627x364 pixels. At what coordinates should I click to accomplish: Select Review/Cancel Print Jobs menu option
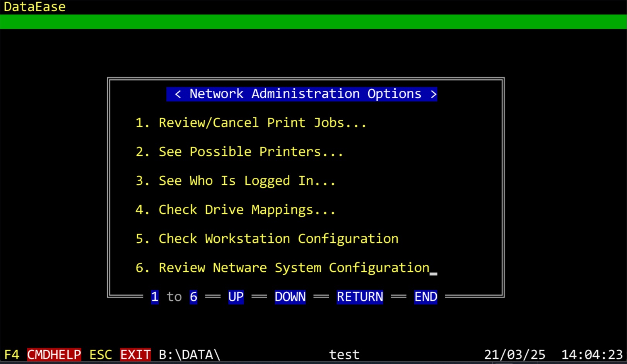[251, 123]
